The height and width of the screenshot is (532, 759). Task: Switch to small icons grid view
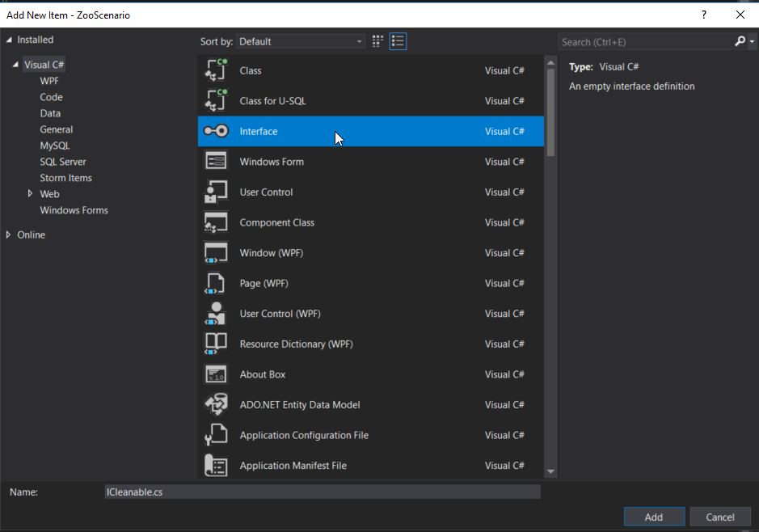click(x=377, y=41)
